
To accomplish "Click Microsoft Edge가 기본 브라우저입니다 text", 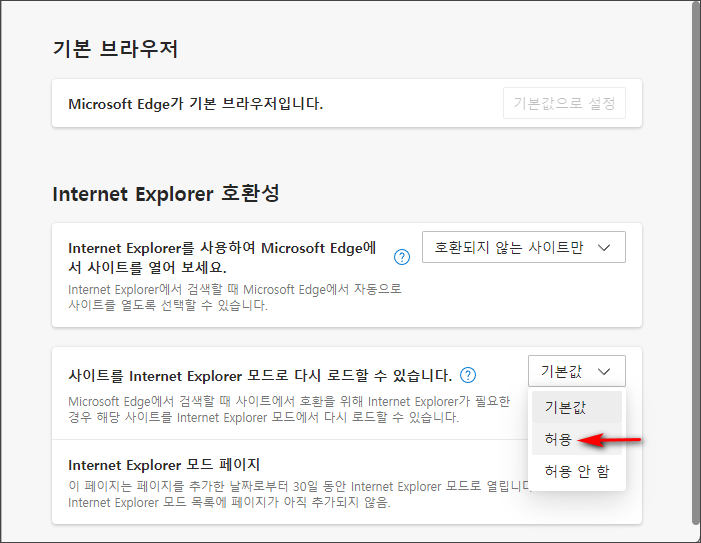I will (x=195, y=104).
